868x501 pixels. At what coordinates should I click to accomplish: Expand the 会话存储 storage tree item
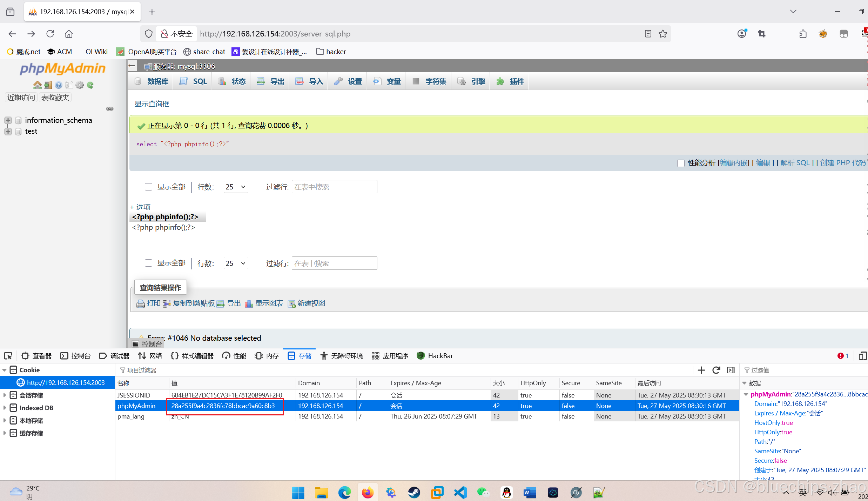tap(5, 395)
